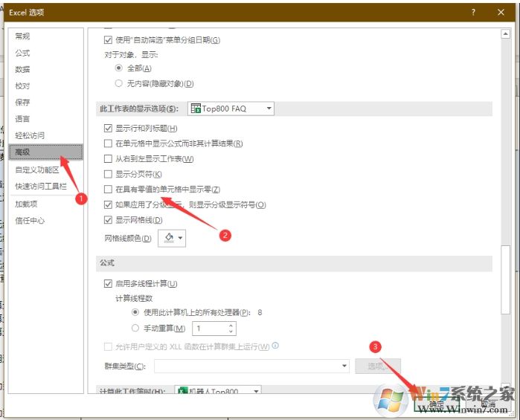Click the vertical scrollbar thumb

coord(505,280)
